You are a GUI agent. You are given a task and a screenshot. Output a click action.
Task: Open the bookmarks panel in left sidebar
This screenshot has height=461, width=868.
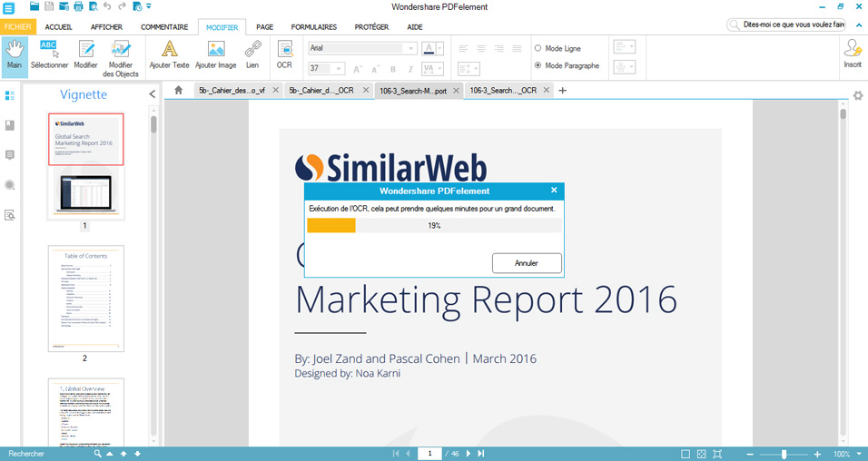click(9, 125)
